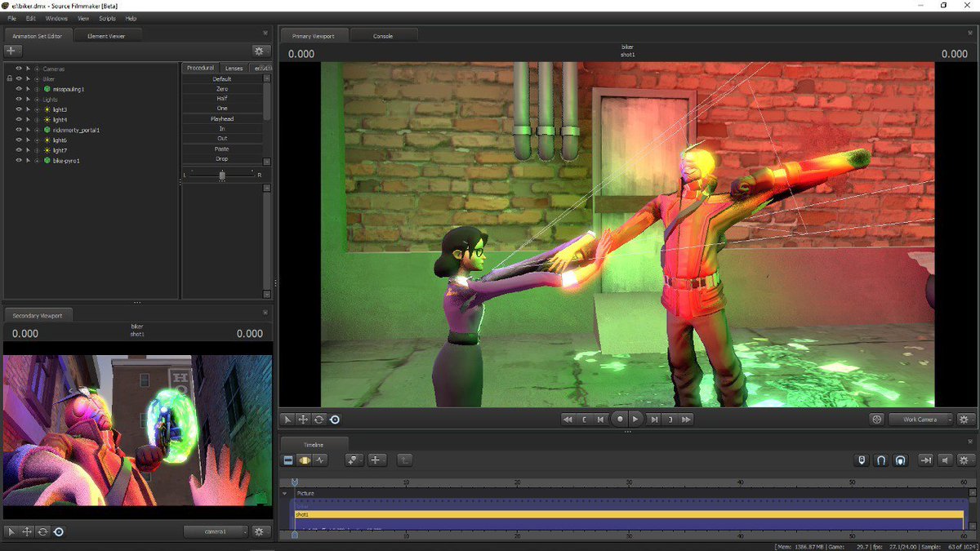The width and height of the screenshot is (980, 551).
Task: Choose select tool in primary viewport toolbar
Action: point(287,419)
